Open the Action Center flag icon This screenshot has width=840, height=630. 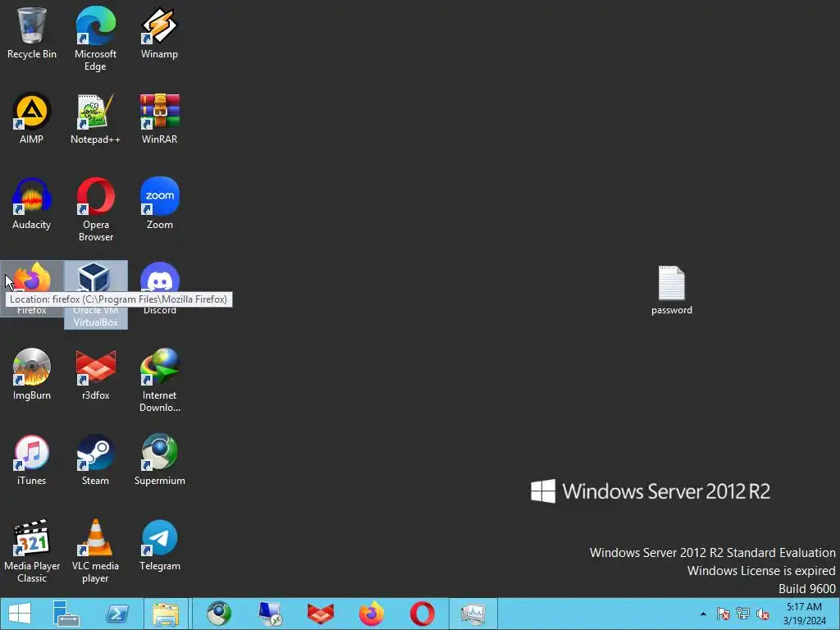pyautogui.click(x=723, y=614)
